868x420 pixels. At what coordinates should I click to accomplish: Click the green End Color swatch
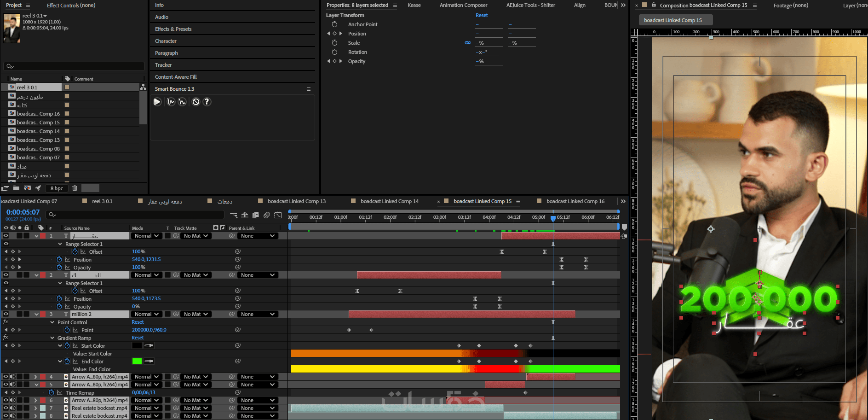[x=137, y=361]
